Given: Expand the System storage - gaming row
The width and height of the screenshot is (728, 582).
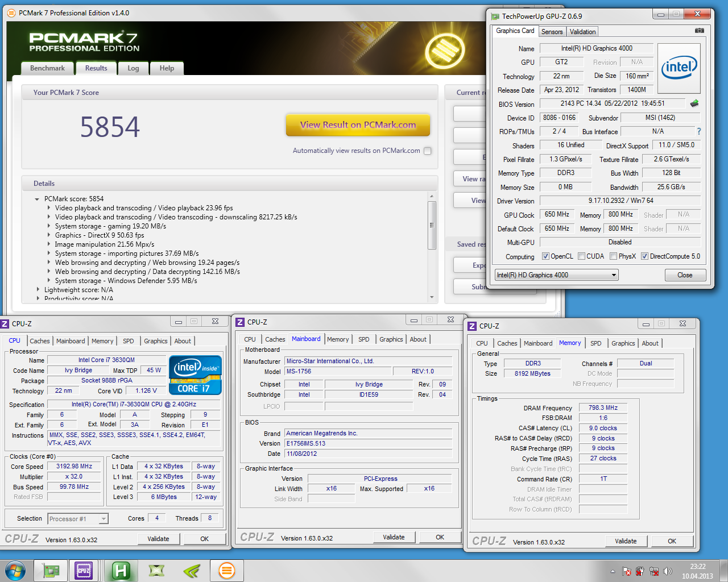Looking at the screenshot, I should (x=48, y=226).
